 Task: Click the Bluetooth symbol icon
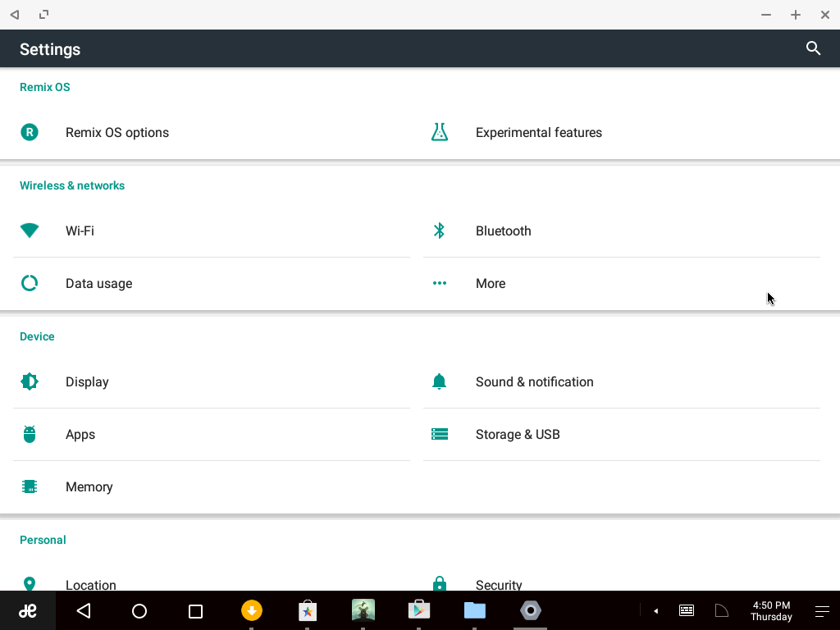[x=440, y=231]
